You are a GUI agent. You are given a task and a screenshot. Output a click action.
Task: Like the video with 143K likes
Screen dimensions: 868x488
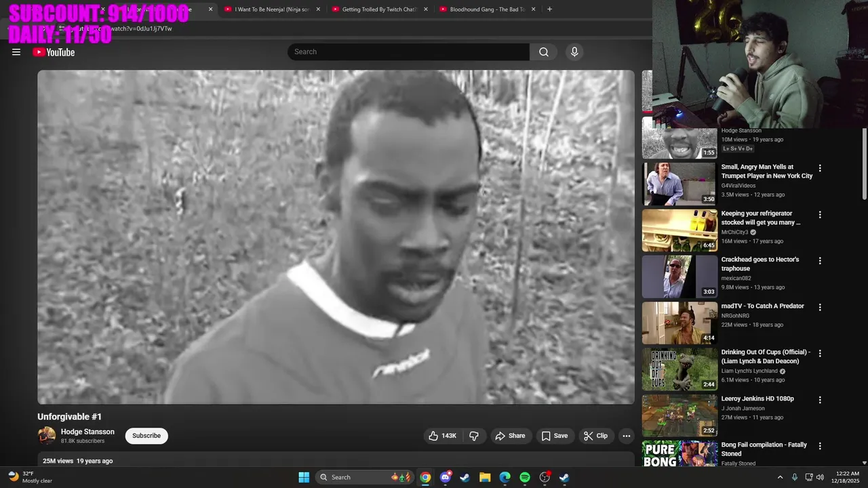pyautogui.click(x=441, y=436)
